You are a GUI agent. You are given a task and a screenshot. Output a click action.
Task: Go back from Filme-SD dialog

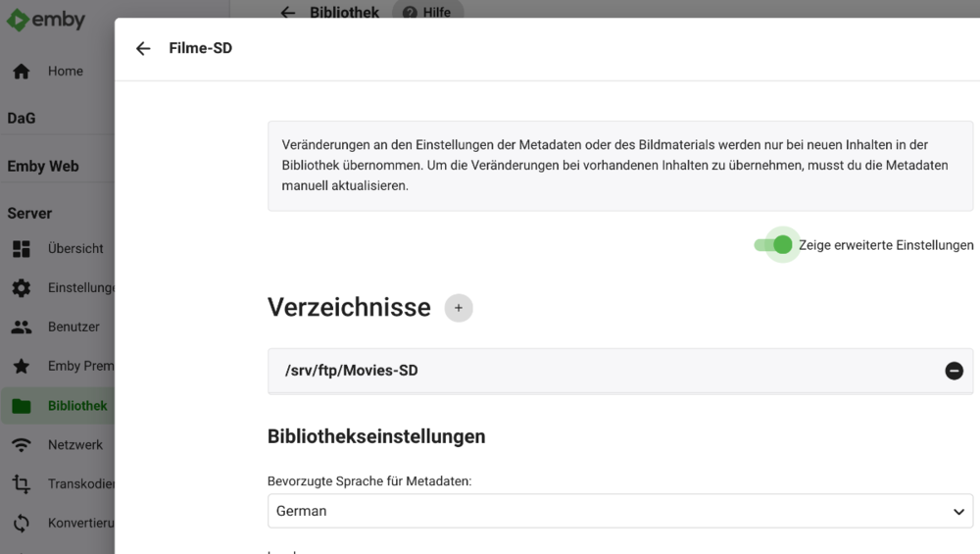pos(143,48)
